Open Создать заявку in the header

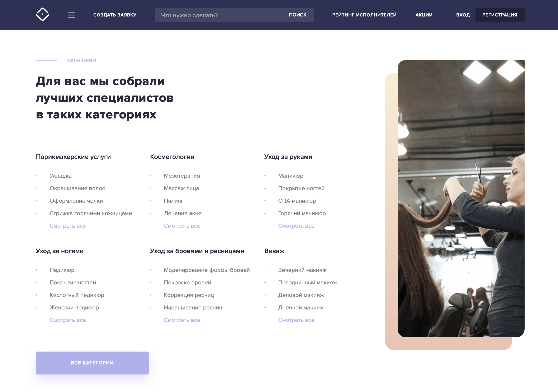click(x=115, y=15)
